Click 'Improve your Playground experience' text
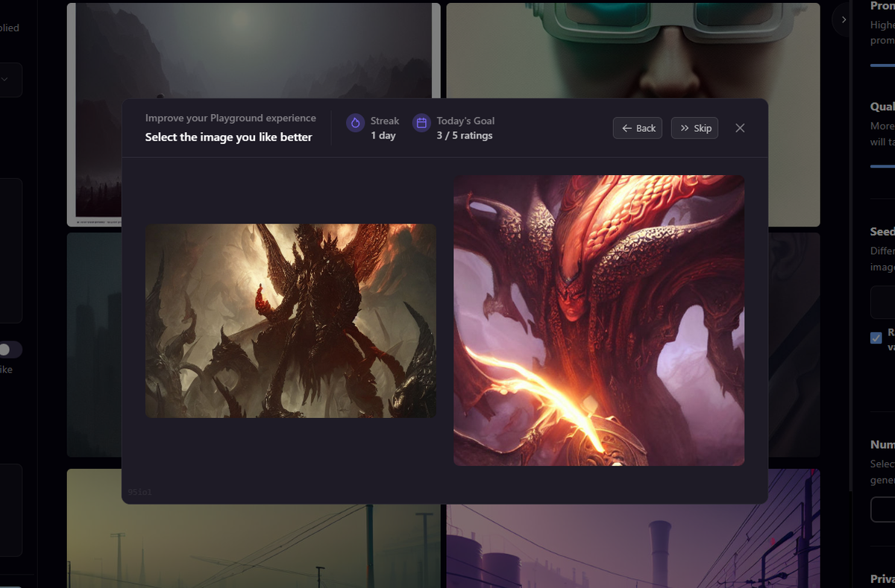 pyautogui.click(x=230, y=118)
